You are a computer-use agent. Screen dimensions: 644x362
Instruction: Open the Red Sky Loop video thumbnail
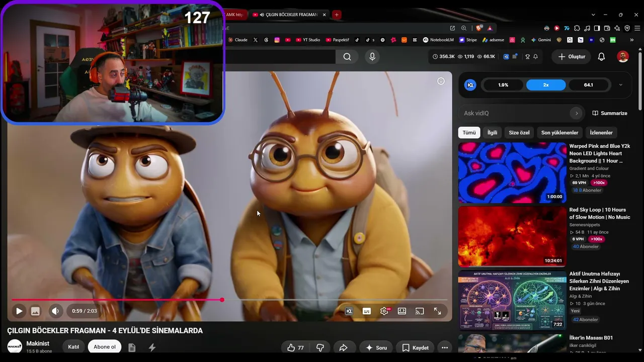(x=512, y=236)
